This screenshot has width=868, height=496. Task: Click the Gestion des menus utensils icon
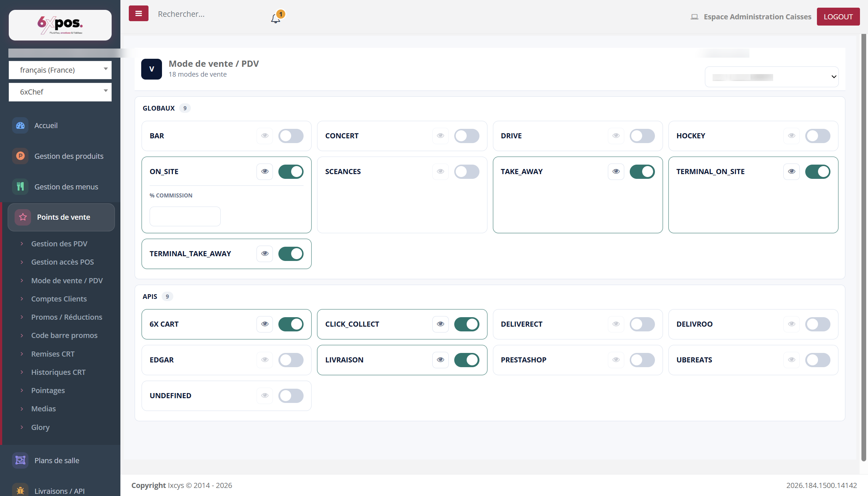(20, 187)
